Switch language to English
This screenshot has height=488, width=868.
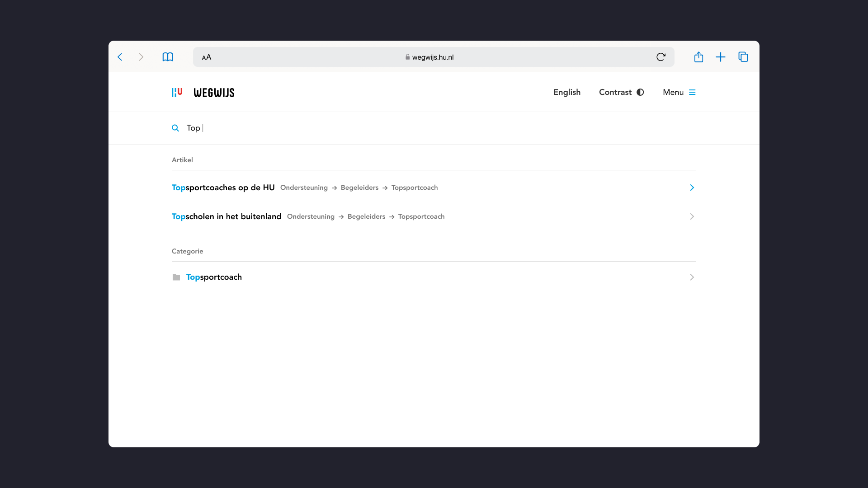pyautogui.click(x=567, y=92)
